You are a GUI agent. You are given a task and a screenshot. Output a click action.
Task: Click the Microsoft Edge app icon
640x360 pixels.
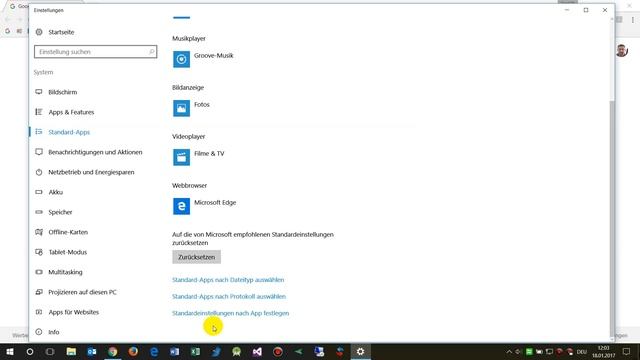click(181, 206)
